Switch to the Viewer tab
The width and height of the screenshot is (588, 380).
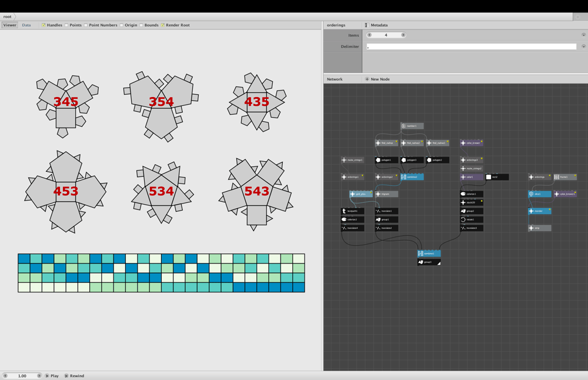click(10, 25)
